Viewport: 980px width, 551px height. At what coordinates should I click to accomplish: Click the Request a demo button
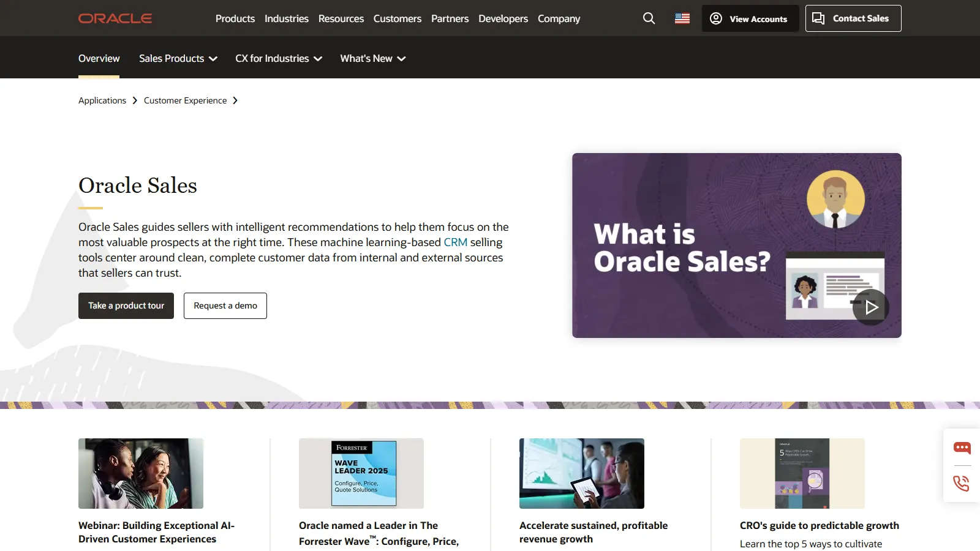click(225, 305)
